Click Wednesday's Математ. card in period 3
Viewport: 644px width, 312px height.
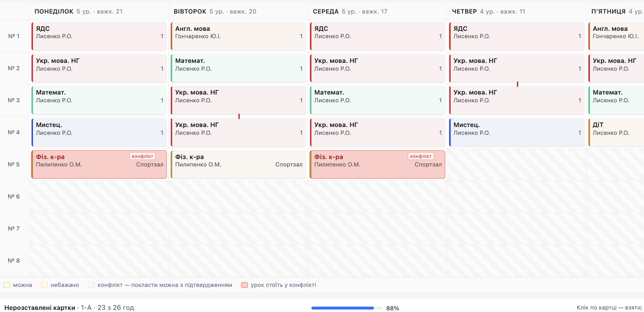point(377,100)
